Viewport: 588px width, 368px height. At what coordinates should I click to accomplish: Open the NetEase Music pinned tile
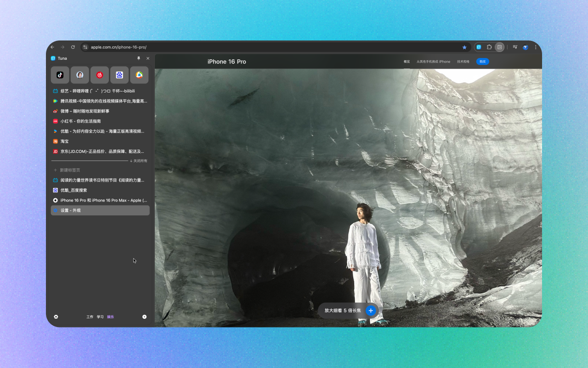(x=100, y=75)
